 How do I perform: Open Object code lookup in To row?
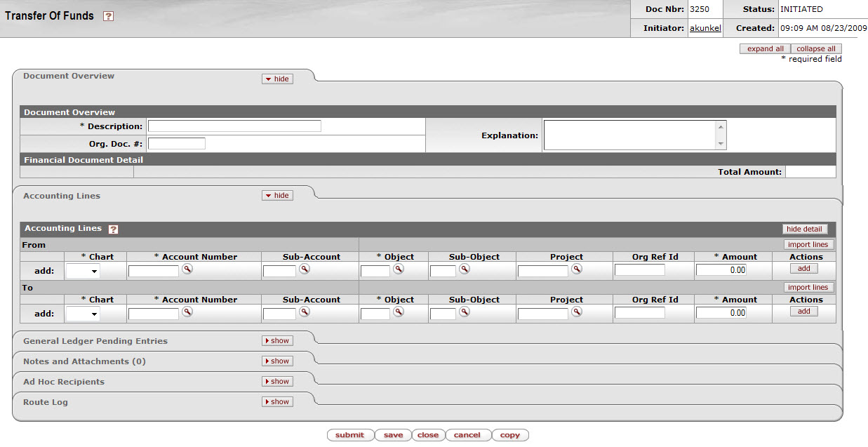click(398, 312)
